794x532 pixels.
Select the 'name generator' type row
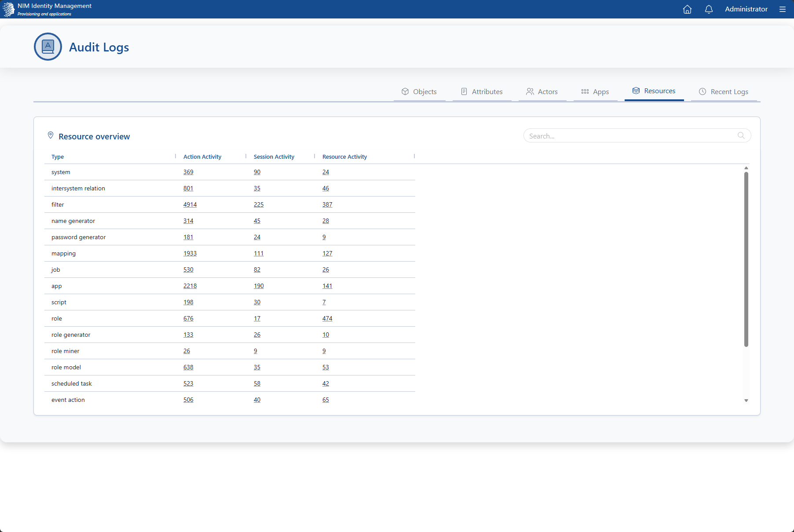pyautogui.click(x=230, y=221)
